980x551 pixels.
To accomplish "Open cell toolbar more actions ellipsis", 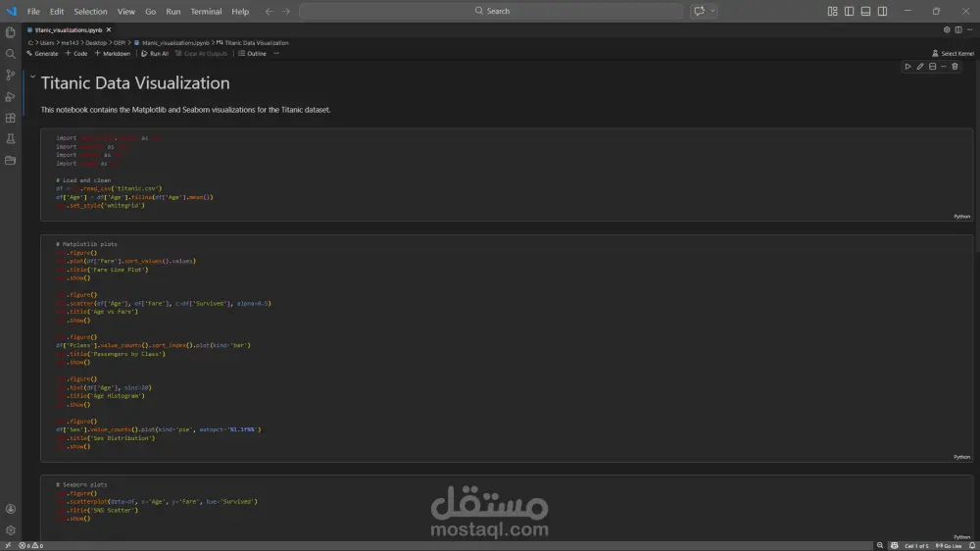I will click(x=944, y=67).
